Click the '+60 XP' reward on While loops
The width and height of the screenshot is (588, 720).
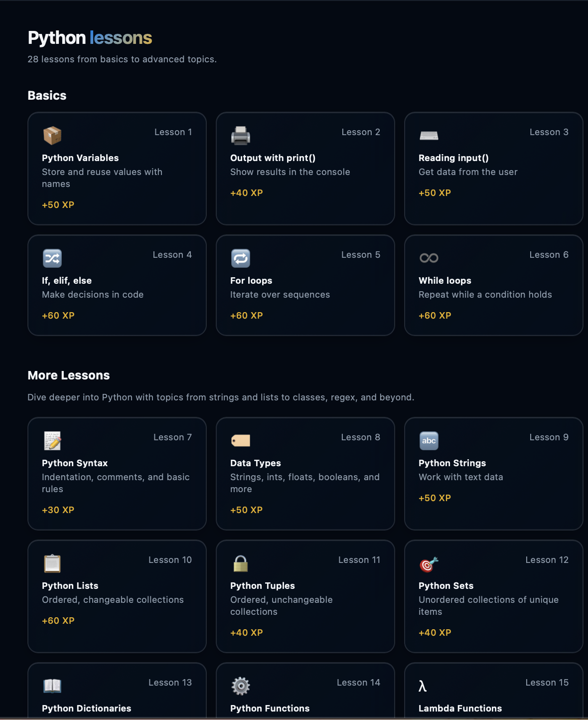pos(435,316)
